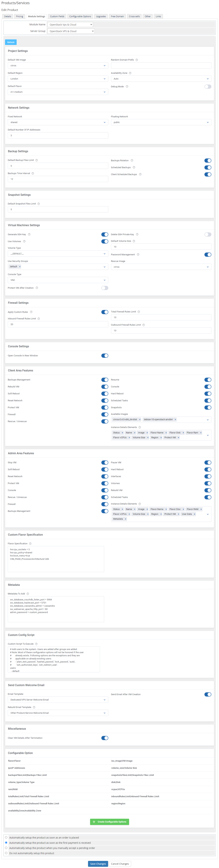Click plus icon on Create Configurable Options
Viewport: 219px width, 868px height.
(x=94, y=822)
